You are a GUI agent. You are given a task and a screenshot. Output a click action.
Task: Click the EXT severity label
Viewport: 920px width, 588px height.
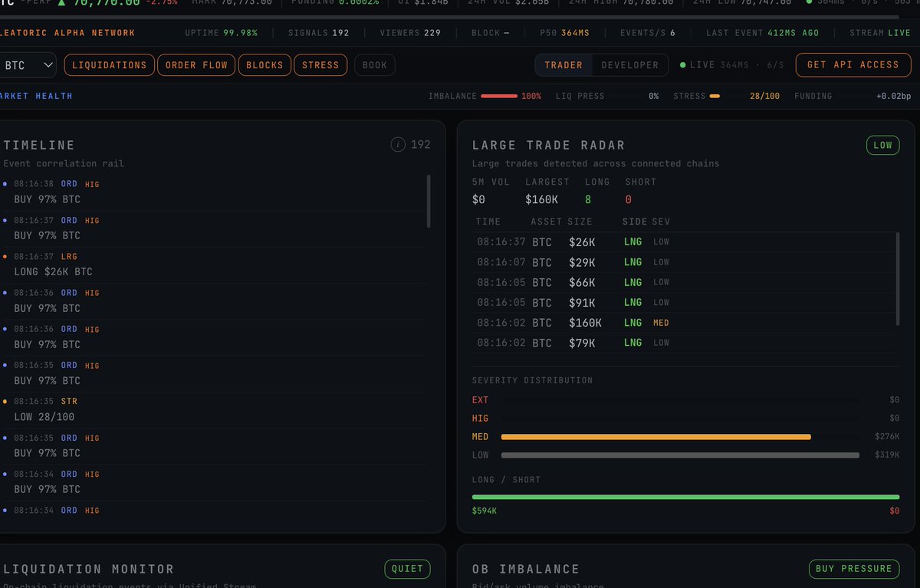[480, 400]
